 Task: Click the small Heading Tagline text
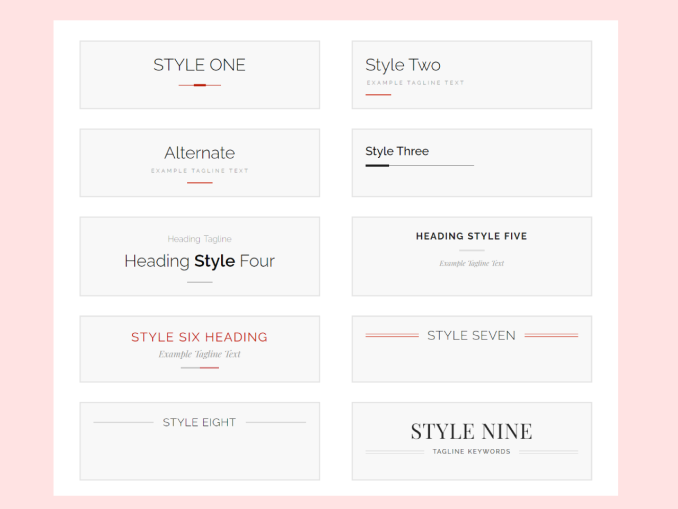pyautogui.click(x=199, y=239)
